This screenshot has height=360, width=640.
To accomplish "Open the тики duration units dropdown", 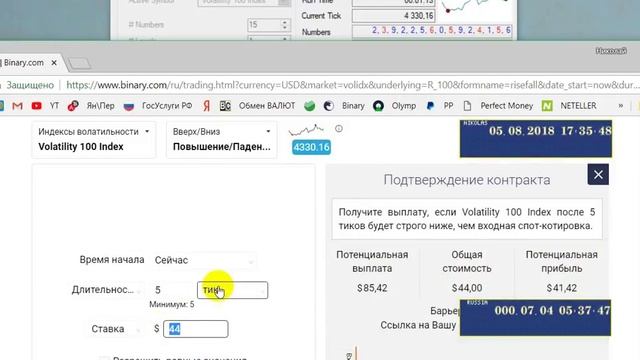I will pyautogui.click(x=233, y=290).
